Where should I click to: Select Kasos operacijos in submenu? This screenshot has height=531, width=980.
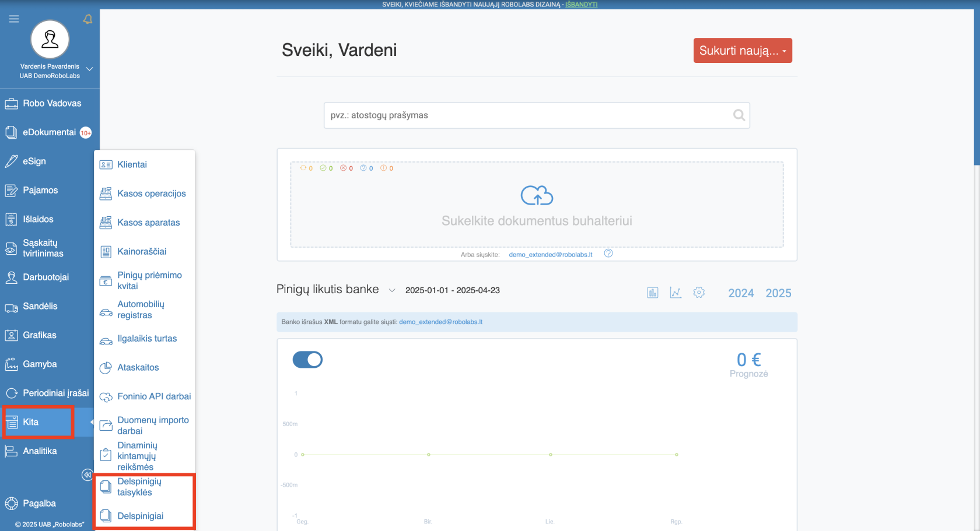(x=144, y=194)
